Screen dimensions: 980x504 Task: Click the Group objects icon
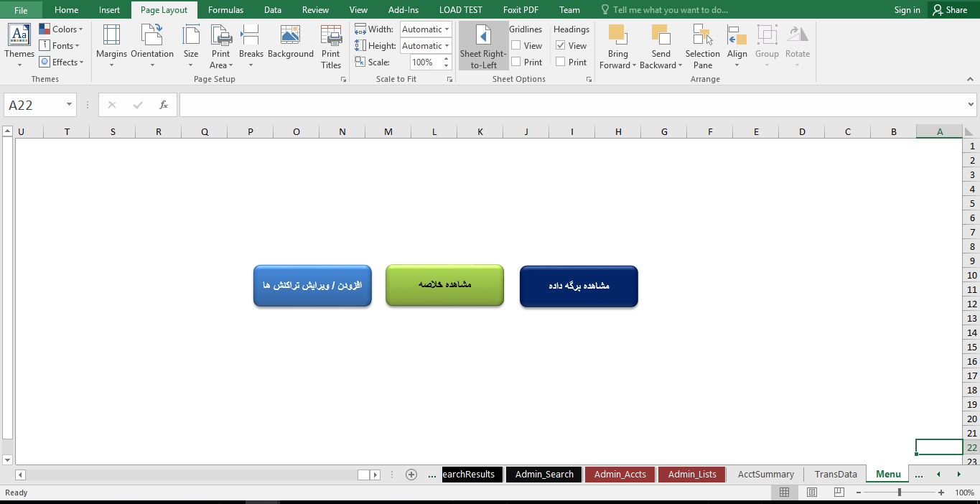(x=767, y=35)
